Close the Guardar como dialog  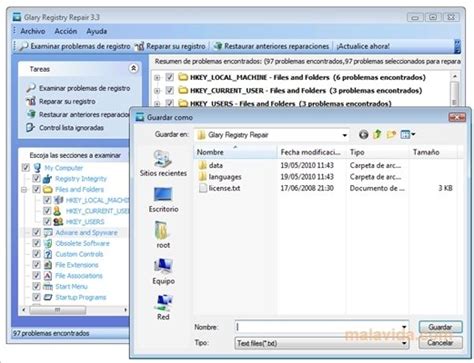coord(457,117)
